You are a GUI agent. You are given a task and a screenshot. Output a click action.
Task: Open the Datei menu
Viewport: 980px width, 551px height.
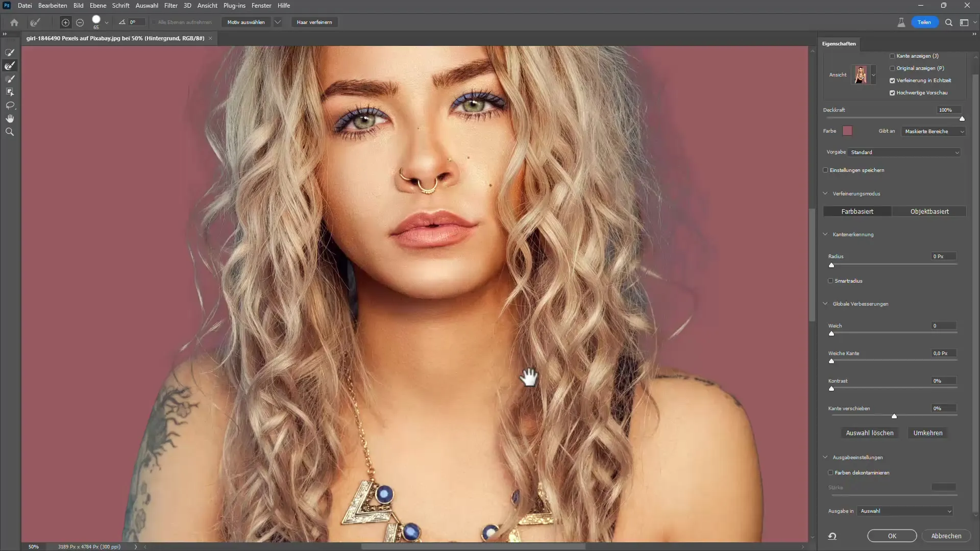coord(24,6)
